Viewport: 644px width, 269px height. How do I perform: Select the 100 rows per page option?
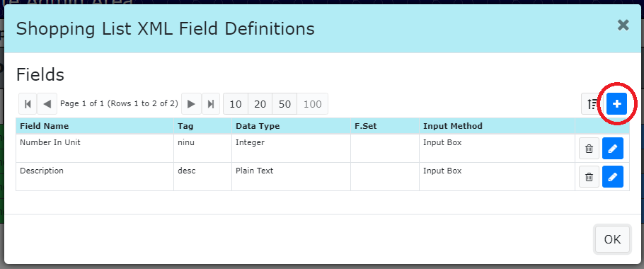313,104
